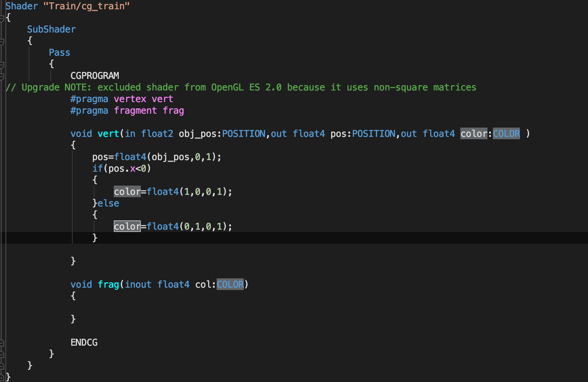The image size is (588, 382).
Task: Click the "if(pos.x<0)" condition
Action: [122, 169]
